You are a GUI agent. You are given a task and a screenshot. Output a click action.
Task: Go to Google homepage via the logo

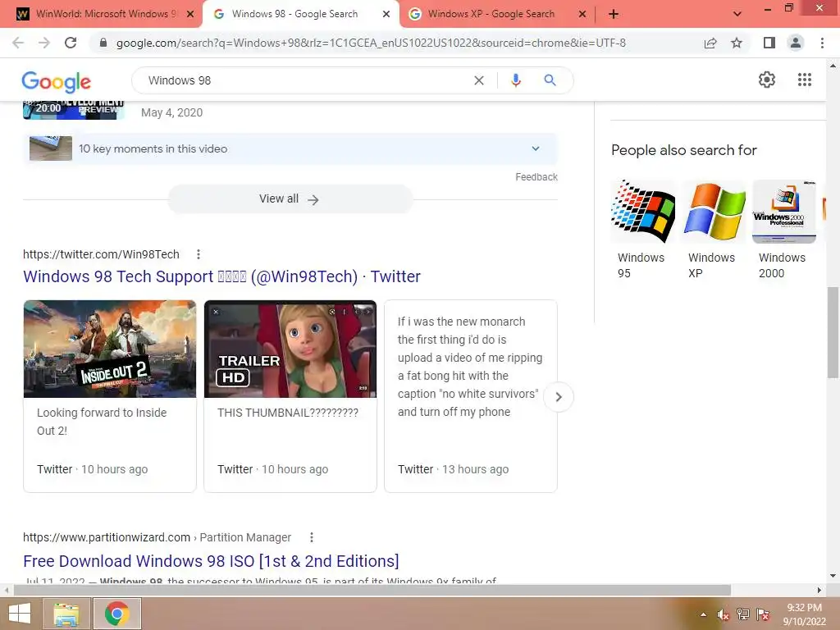click(x=57, y=81)
